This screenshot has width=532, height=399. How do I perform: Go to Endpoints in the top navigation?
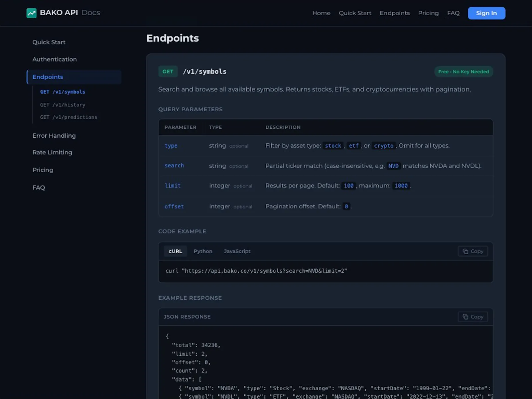(395, 13)
